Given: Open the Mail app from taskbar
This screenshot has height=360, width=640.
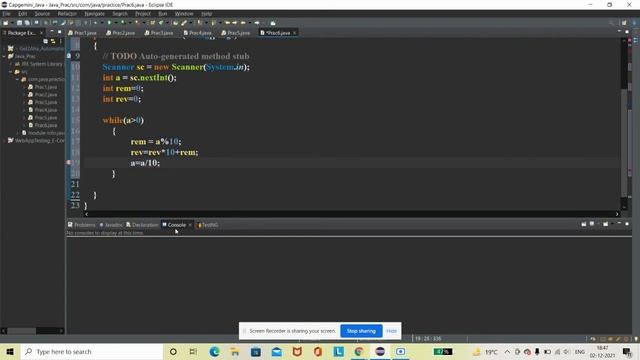Looking at the screenshot, I should pos(276,351).
